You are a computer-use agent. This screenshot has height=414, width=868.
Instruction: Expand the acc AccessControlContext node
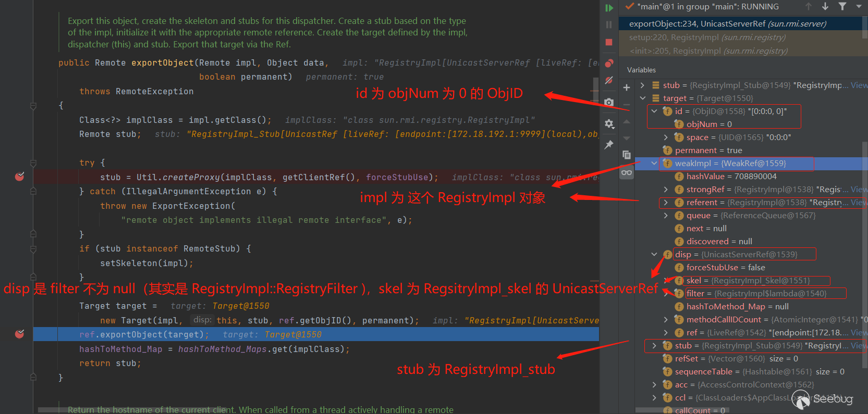coord(654,384)
